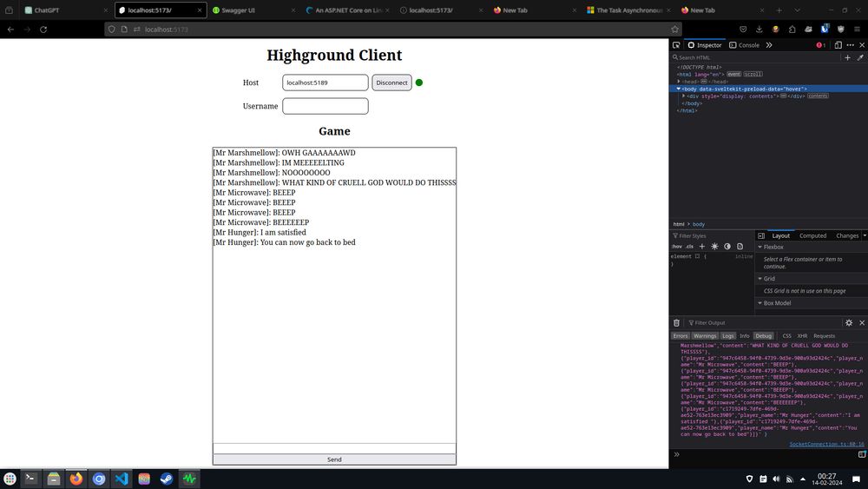Toggle dark color scheme simulation moon icon
The width and height of the screenshot is (868, 489).
727,247
